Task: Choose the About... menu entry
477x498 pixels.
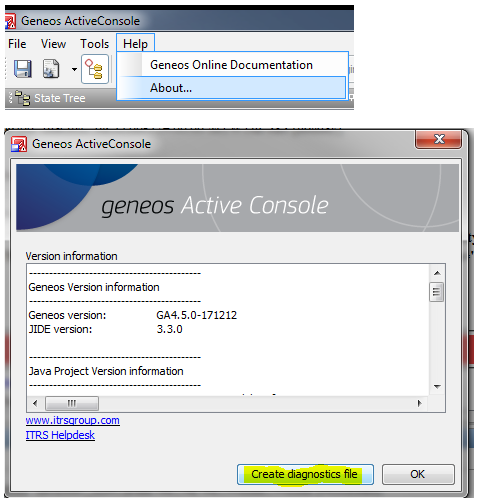Action: [x=232, y=88]
